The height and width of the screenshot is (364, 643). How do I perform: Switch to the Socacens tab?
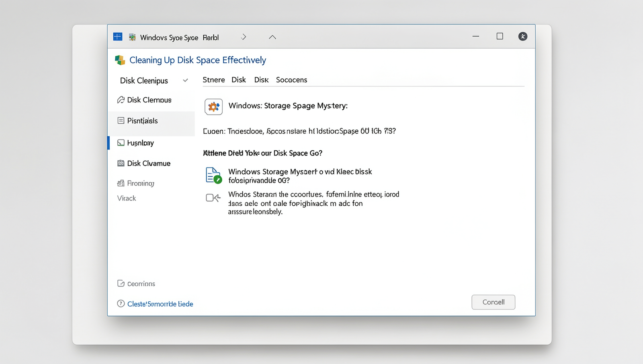[x=291, y=80]
